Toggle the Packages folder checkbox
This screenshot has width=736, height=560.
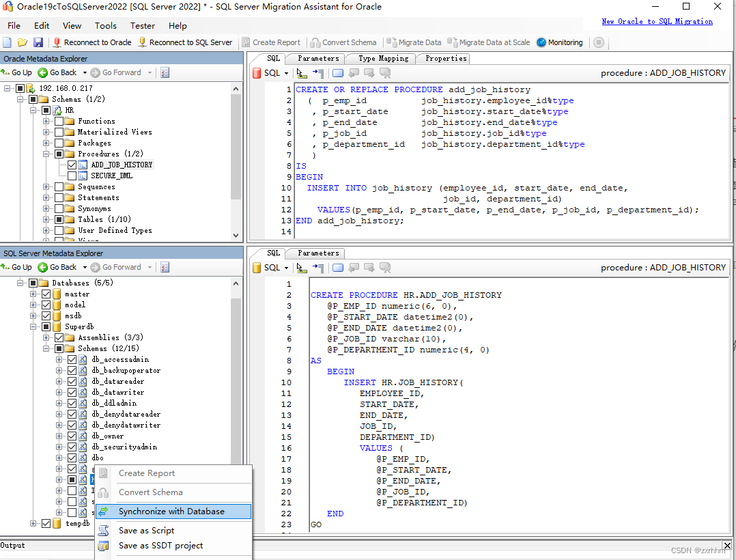coord(59,143)
